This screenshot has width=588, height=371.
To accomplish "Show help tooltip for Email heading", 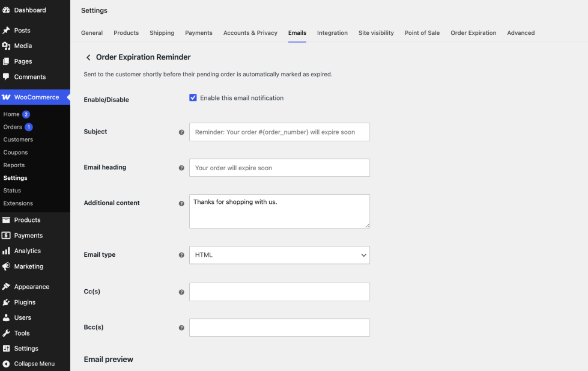I will click(181, 168).
